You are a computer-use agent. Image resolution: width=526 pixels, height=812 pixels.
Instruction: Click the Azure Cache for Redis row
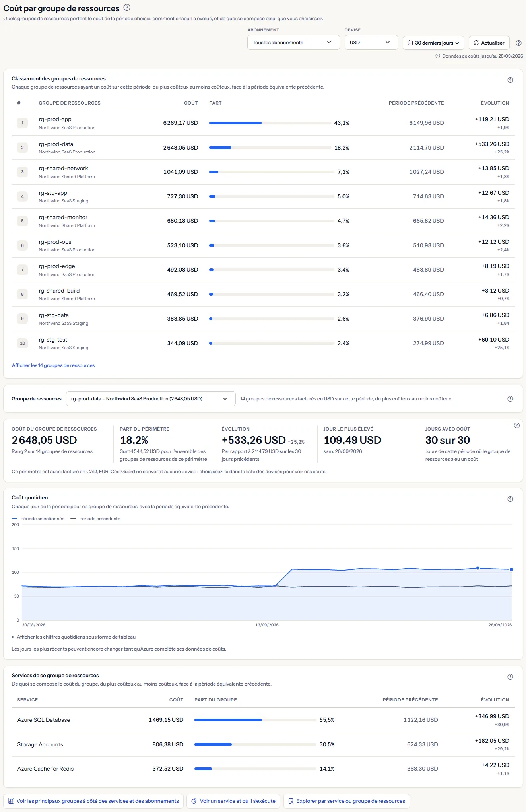[263, 769]
